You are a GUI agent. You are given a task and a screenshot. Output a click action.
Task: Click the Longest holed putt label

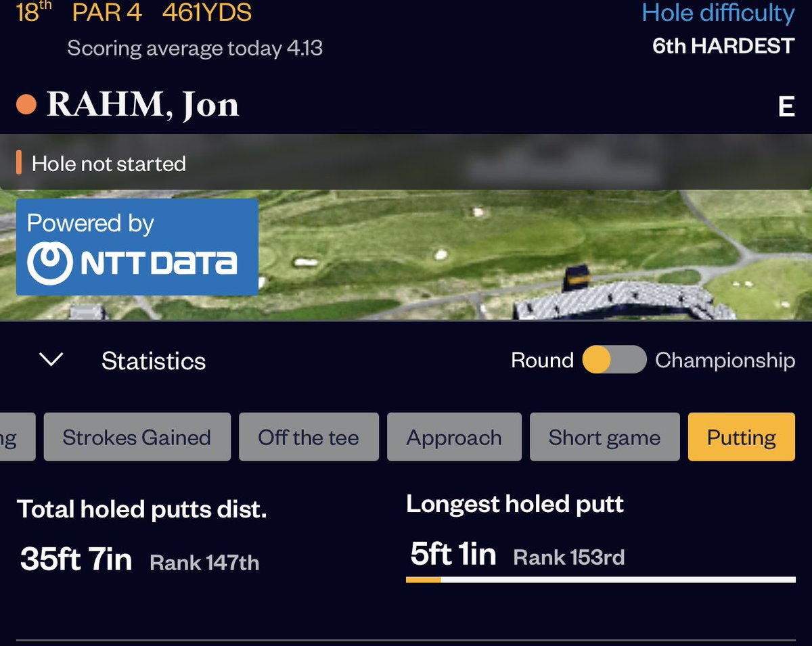515,503
